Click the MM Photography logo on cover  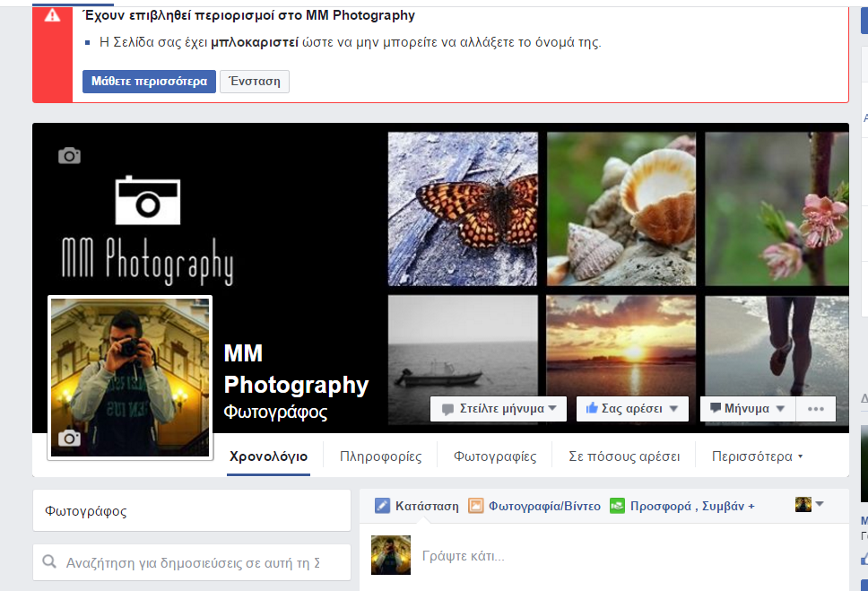[147, 230]
